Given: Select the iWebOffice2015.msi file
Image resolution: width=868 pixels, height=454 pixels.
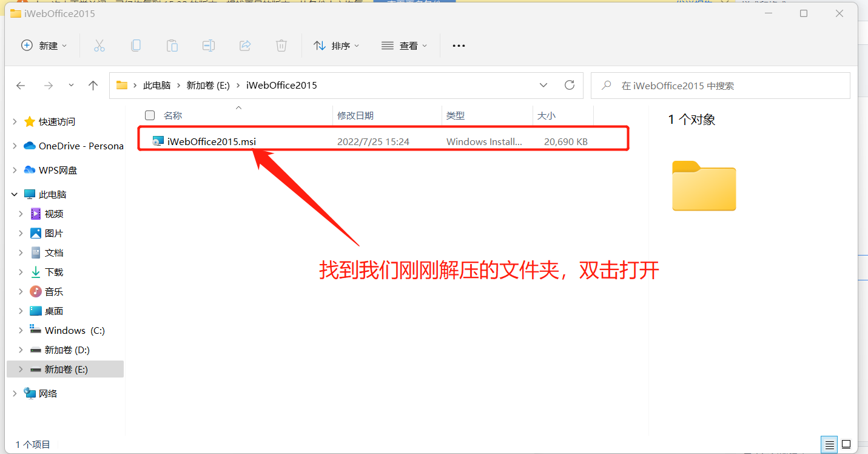Looking at the screenshot, I should (x=211, y=141).
